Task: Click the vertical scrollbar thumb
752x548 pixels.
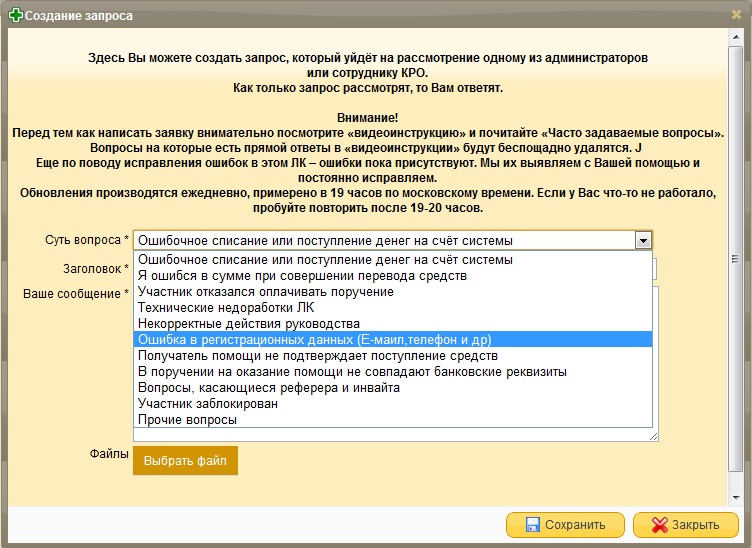Action: (735, 259)
